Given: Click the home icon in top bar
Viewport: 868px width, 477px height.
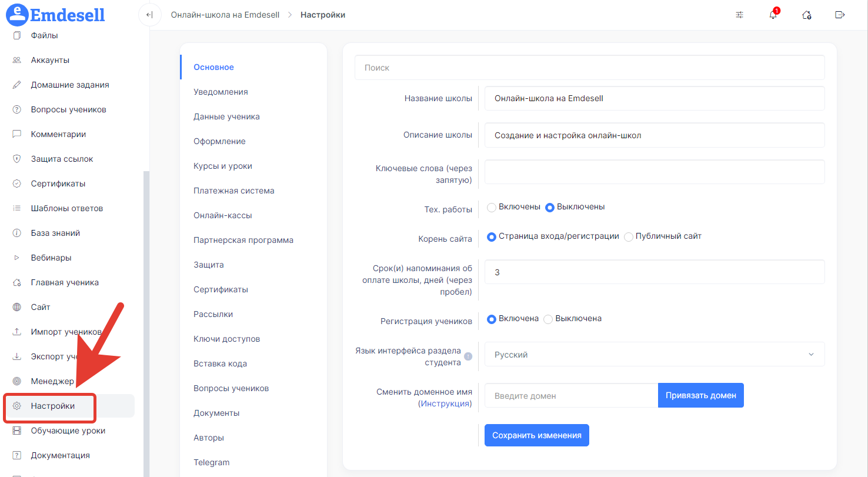Looking at the screenshot, I should (x=807, y=15).
